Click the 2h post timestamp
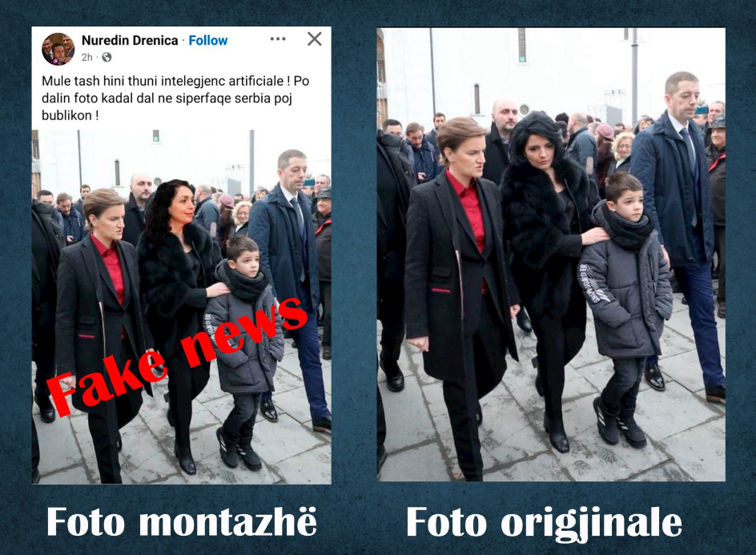Viewport: 756px width, 555px height. 86,58
